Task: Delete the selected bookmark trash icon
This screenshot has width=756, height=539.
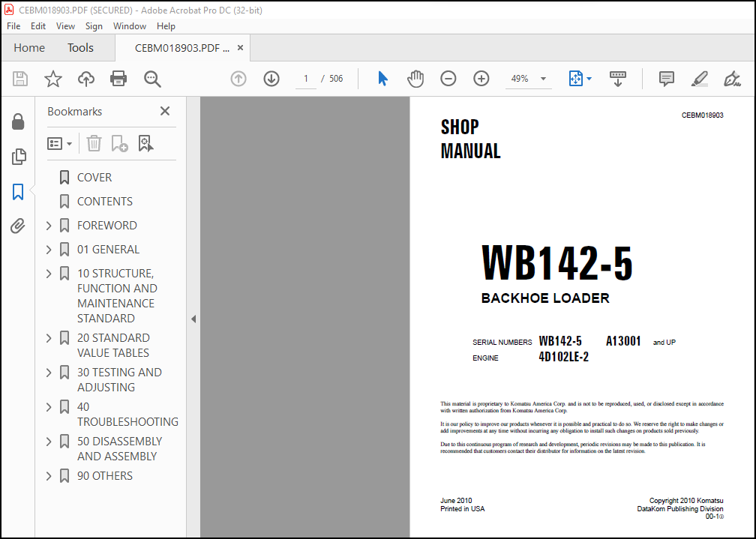Action: click(x=94, y=143)
